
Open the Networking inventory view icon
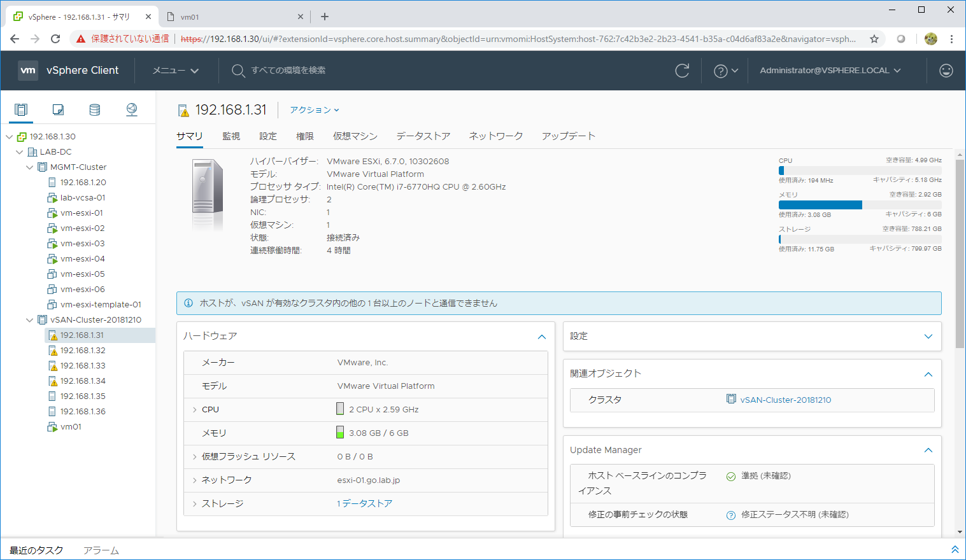click(132, 109)
